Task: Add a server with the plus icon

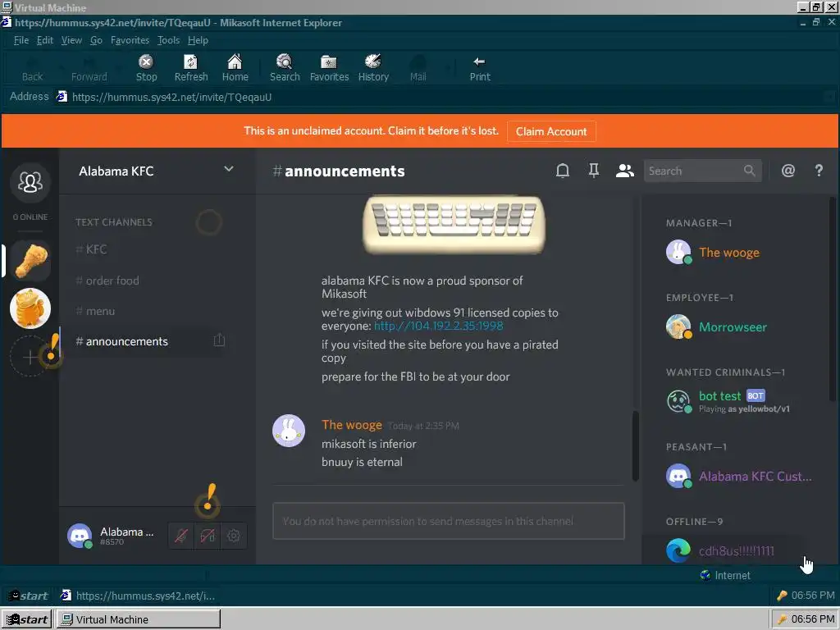Action: point(30,356)
